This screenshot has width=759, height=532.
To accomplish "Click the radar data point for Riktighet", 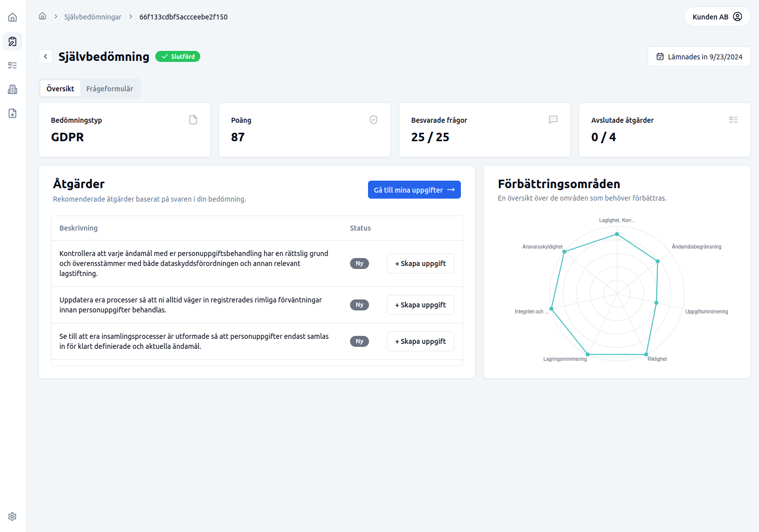I will click(x=646, y=354).
